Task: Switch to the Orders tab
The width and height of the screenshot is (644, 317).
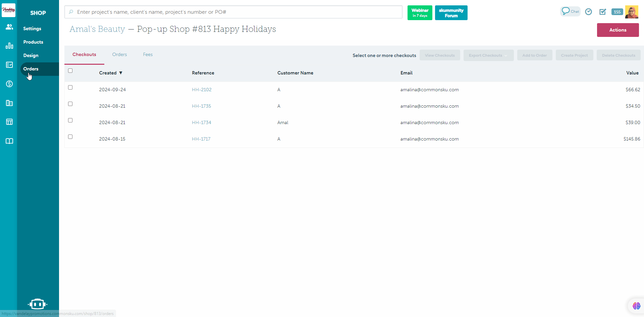Action: (119, 54)
